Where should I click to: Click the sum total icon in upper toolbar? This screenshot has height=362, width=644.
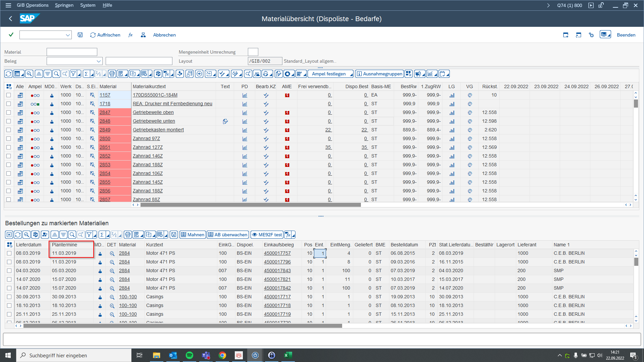tap(86, 74)
